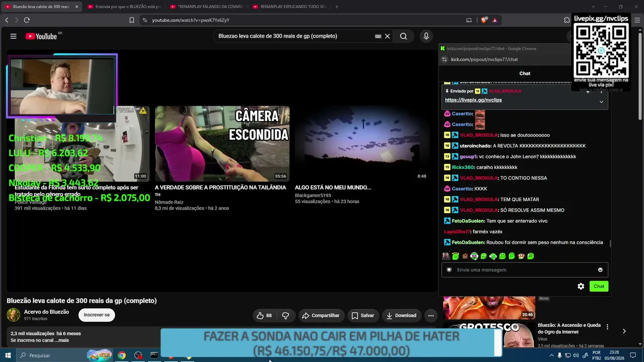Open 'A VERDADE SOBRE A PROSTITUIÇÃO' video thumbnail

222,144
